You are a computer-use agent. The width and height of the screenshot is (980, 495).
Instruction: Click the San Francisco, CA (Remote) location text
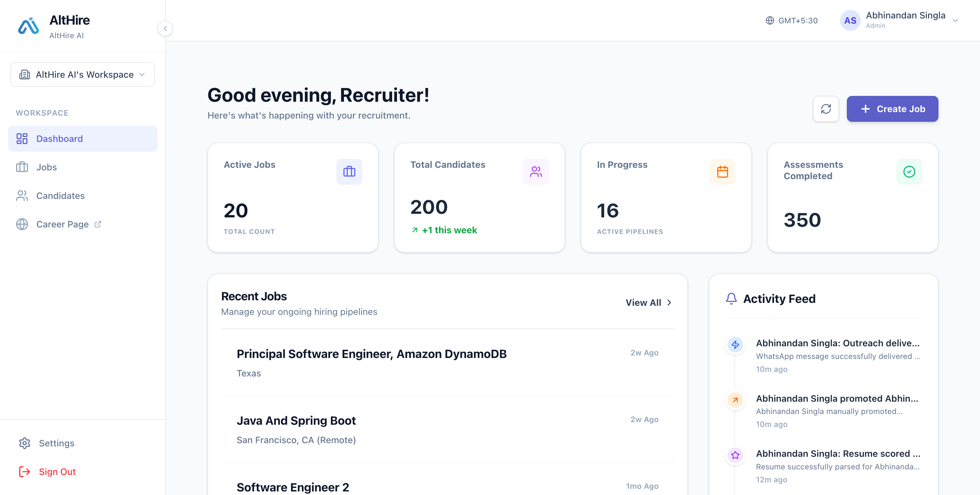(296, 440)
